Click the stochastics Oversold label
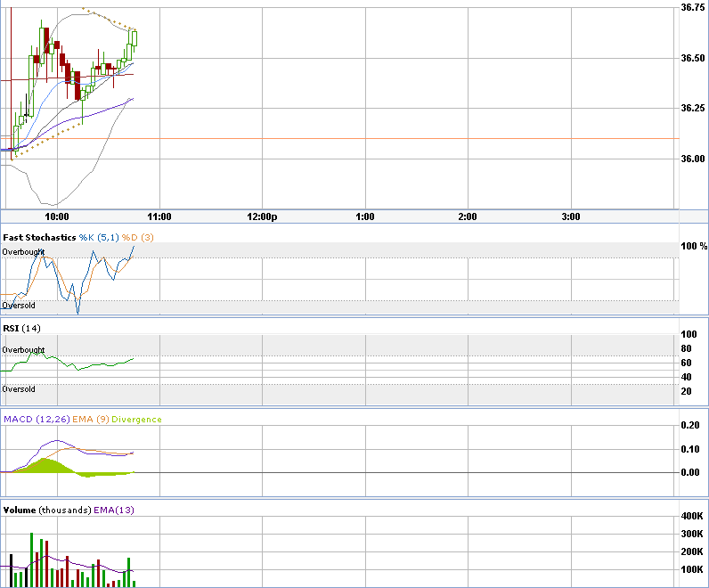Screen dimensions: 709x588 click(19, 306)
